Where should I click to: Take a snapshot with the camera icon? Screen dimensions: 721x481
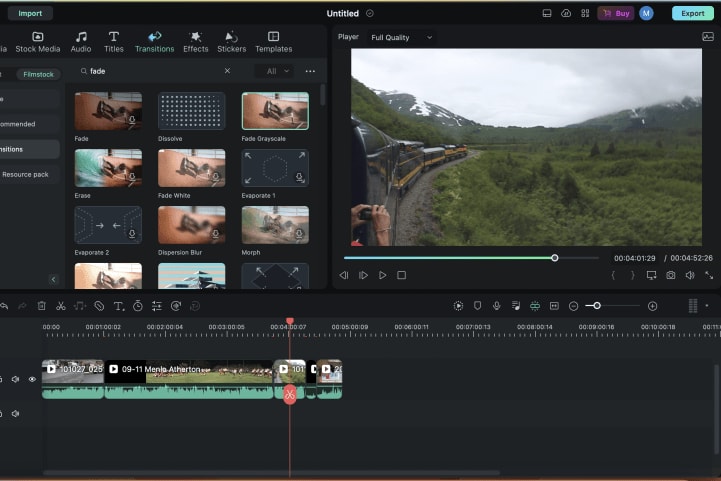coord(671,275)
